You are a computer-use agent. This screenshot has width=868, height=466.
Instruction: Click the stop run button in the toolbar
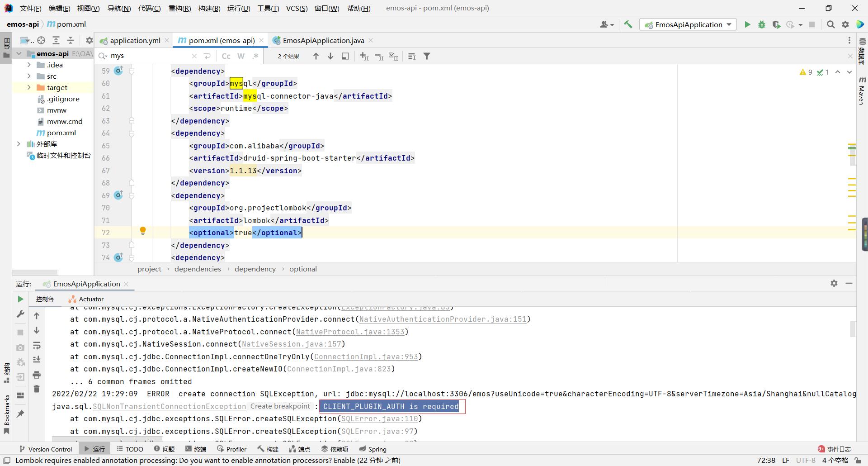(x=812, y=24)
